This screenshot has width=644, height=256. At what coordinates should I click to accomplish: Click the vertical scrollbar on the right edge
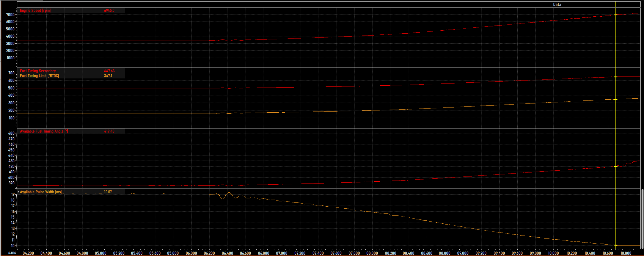point(642,219)
